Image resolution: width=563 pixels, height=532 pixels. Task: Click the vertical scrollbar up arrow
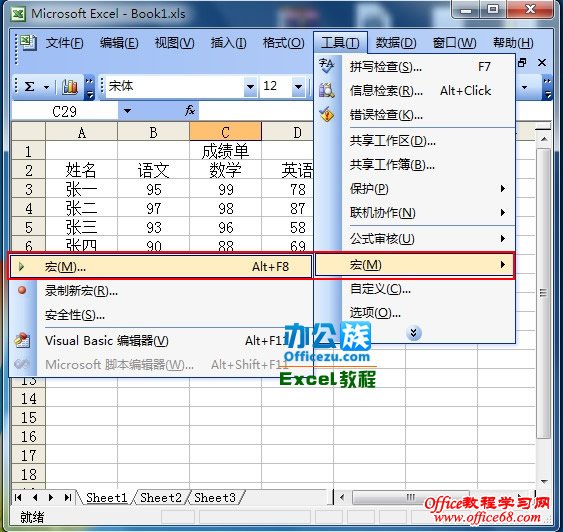pyautogui.click(x=544, y=139)
